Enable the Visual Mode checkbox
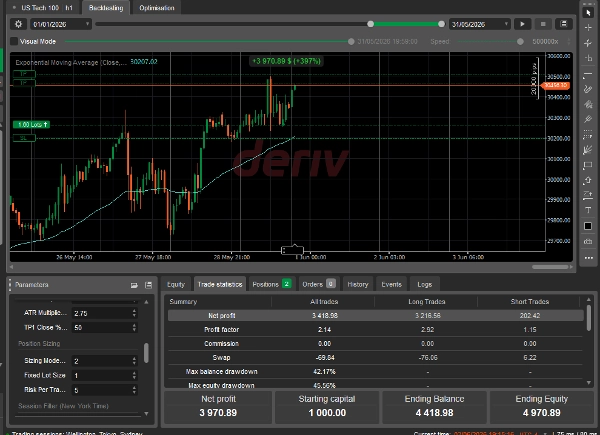 14,41
